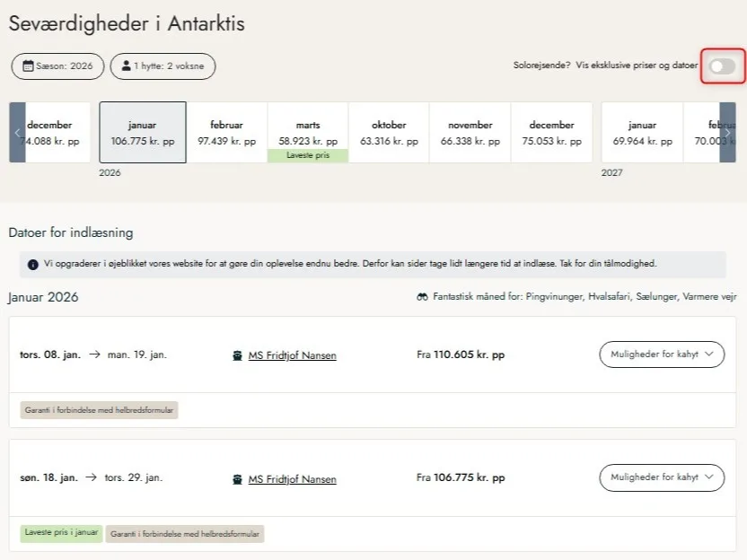
Task: Expand cabin options for 18 Jan sailing
Action: point(661,478)
